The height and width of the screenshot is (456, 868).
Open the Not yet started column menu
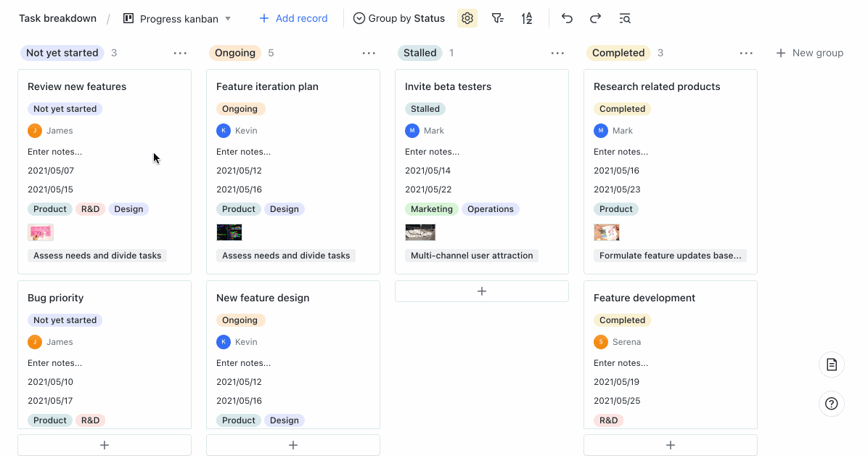180,52
